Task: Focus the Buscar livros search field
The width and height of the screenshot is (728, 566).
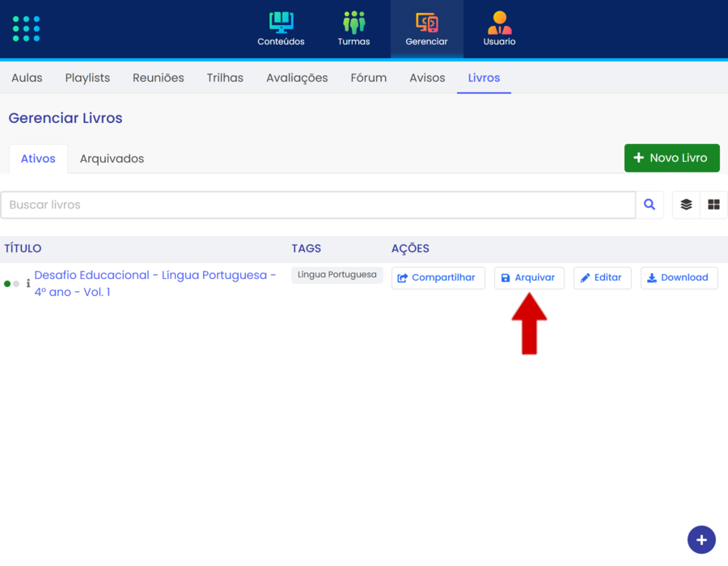Action: point(318,205)
